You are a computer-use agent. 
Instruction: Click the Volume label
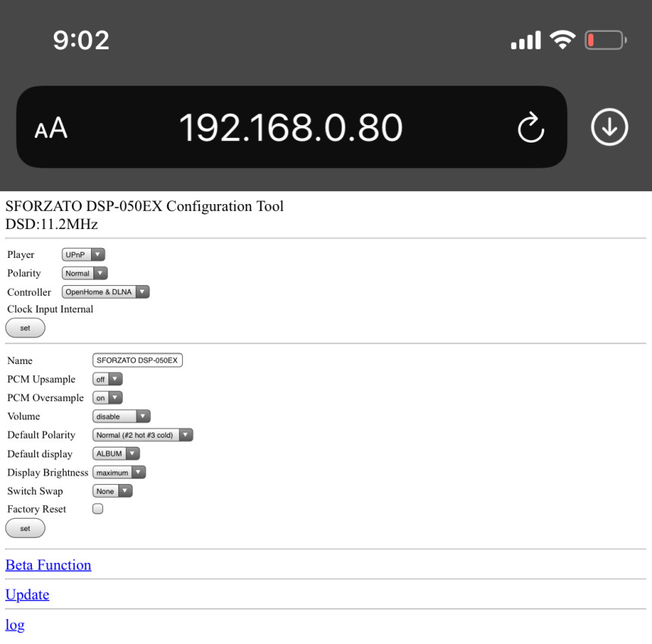tap(24, 416)
